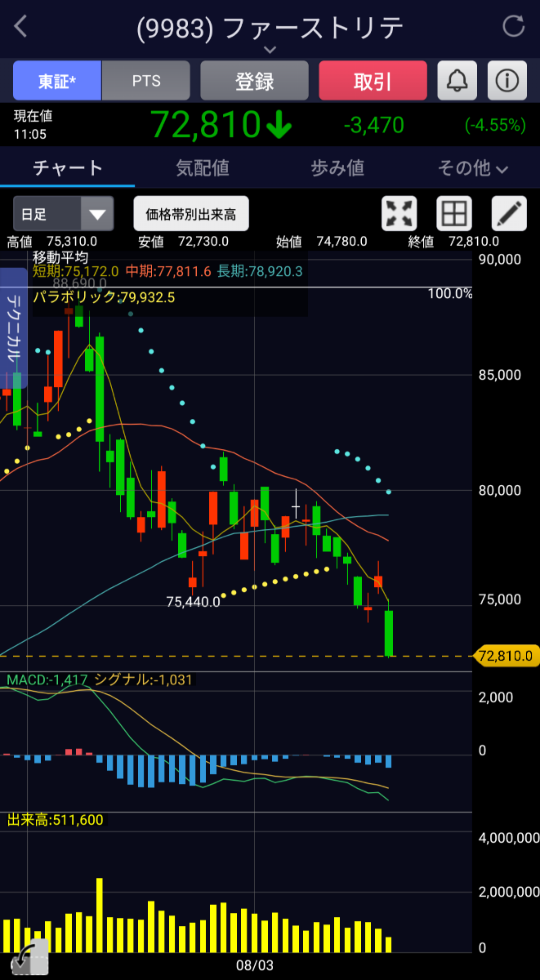This screenshot has width=540, height=980.
Task: Tap the 現在値 11:05 timestamp
Action: [x=32, y=125]
